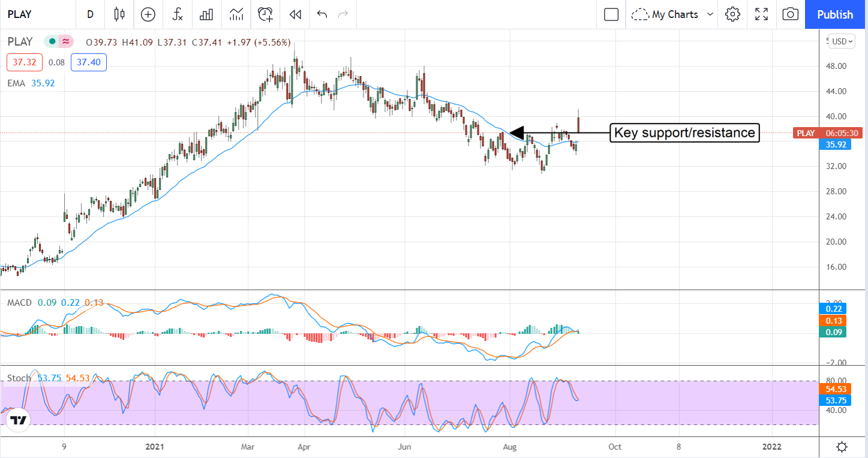The height and width of the screenshot is (458, 868).
Task: Open the fx Indicators dialog
Action: click(178, 14)
